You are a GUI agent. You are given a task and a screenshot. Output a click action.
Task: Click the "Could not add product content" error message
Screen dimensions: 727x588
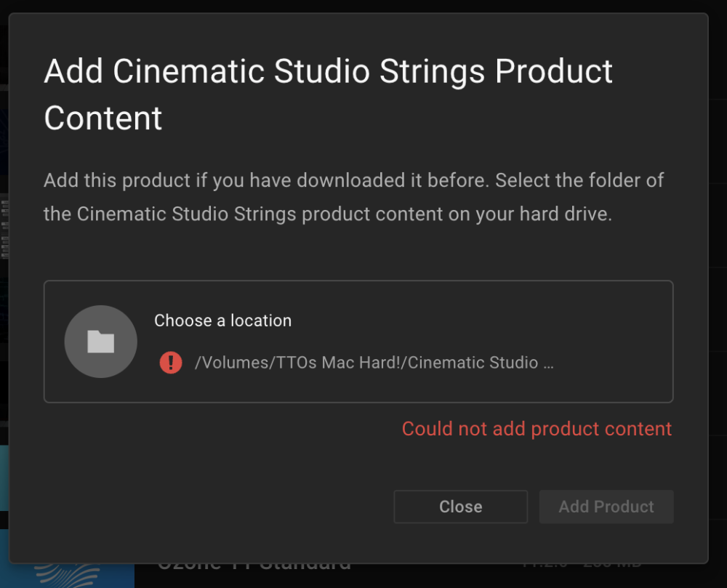pos(537,429)
